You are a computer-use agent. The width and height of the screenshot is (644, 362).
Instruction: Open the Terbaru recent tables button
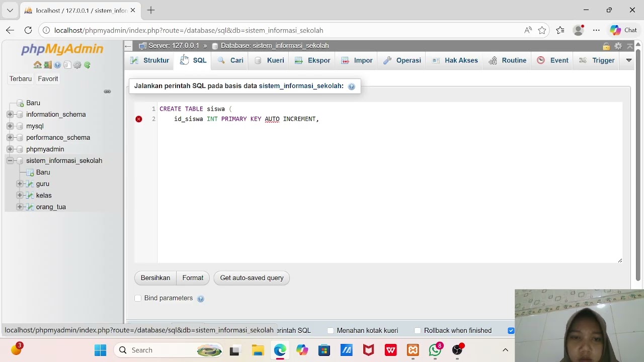pyautogui.click(x=21, y=79)
